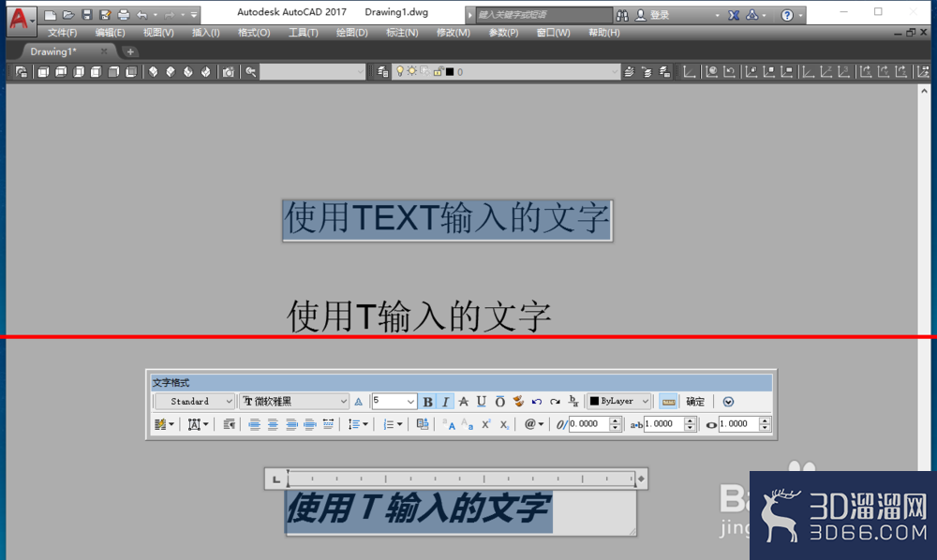Screen dimensions: 937x560
Task: Expand the layer 0 dropdown list
Action: 614,72
